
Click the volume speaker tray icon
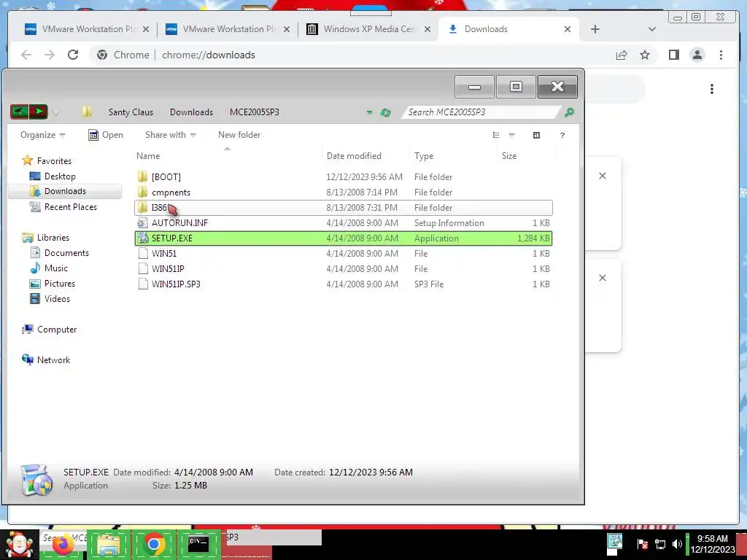[x=676, y=544]
